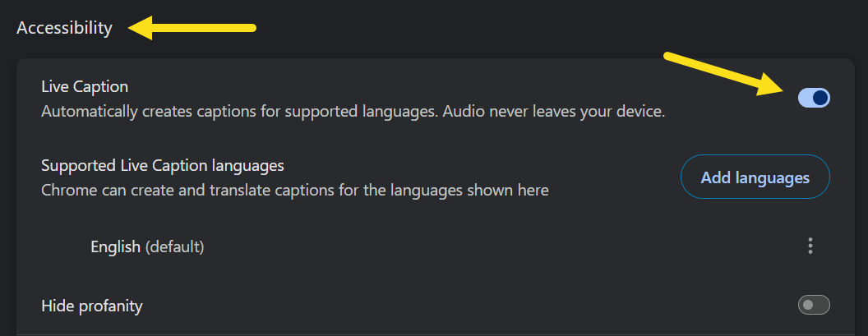Screen dimensions: 868x336
Task: Click the sentence "Audio never leaves your device"
Action: coord(554,112)
